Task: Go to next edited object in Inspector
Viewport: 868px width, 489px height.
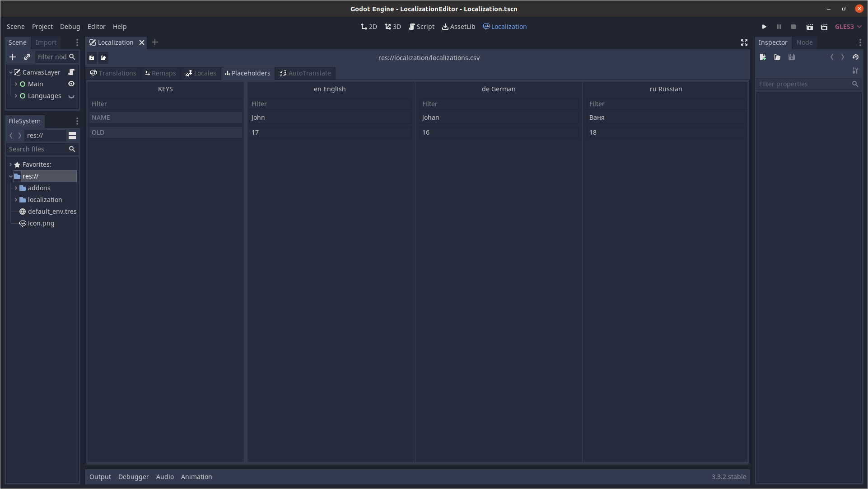Action: coord(843,57)
